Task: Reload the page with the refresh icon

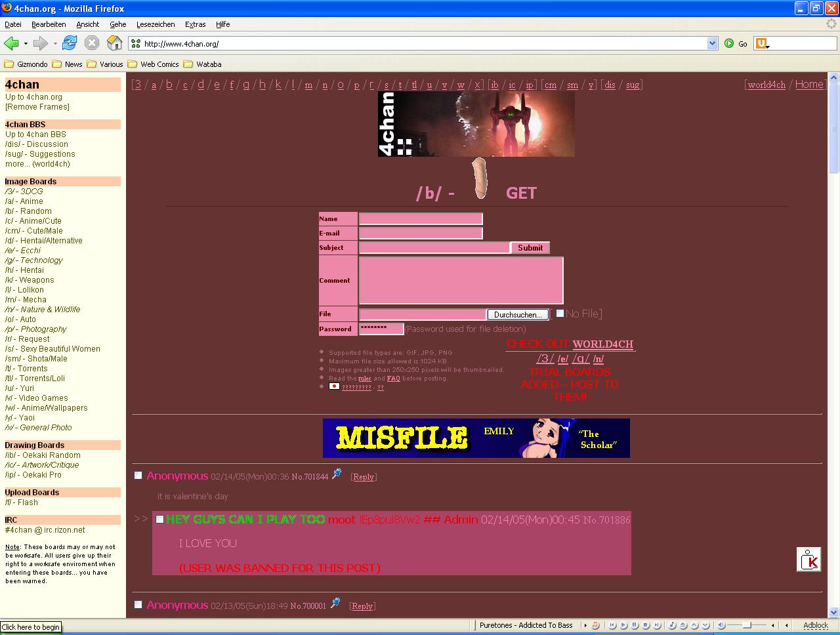Action: [x=70, y=43]
